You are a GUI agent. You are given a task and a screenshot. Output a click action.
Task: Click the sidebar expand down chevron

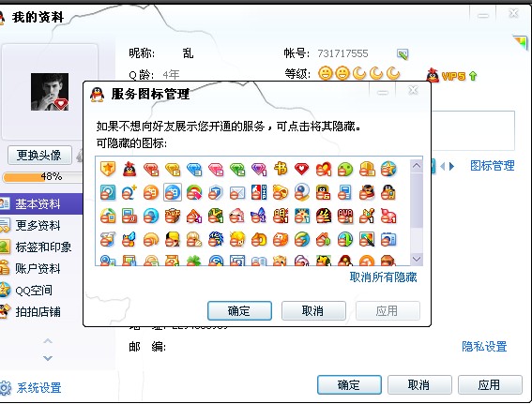pos(48,358)
